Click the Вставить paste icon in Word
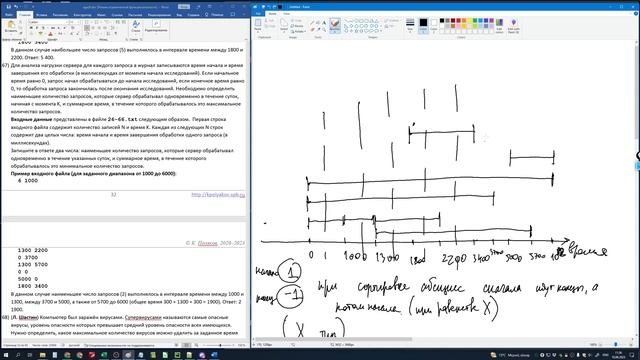640x360 pixels. pyautogui.click(x=11, y=24)
